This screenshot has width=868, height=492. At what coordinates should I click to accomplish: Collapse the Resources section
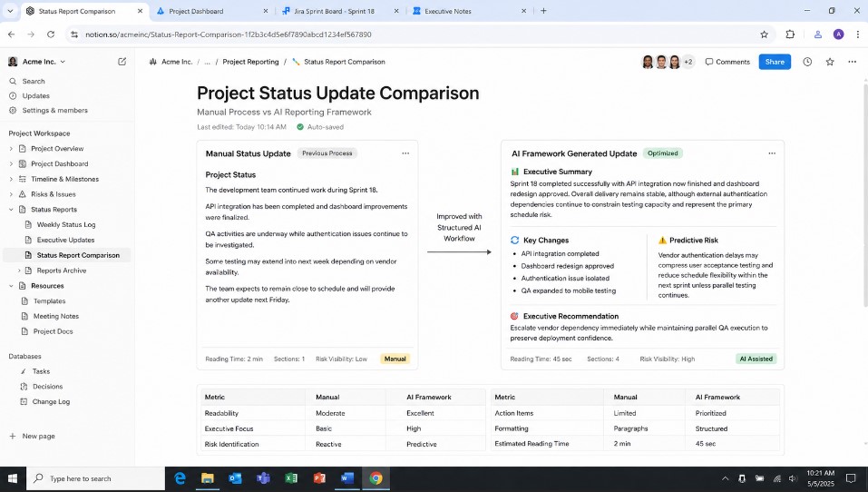tap(11, 286)
